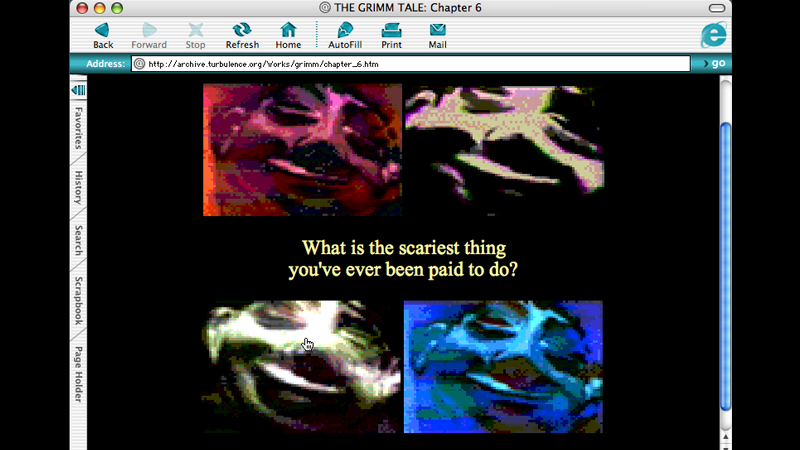The height and width of the screenshot is (450, 800).
Task: Expand the Search side tab
Action: (78, 240)
